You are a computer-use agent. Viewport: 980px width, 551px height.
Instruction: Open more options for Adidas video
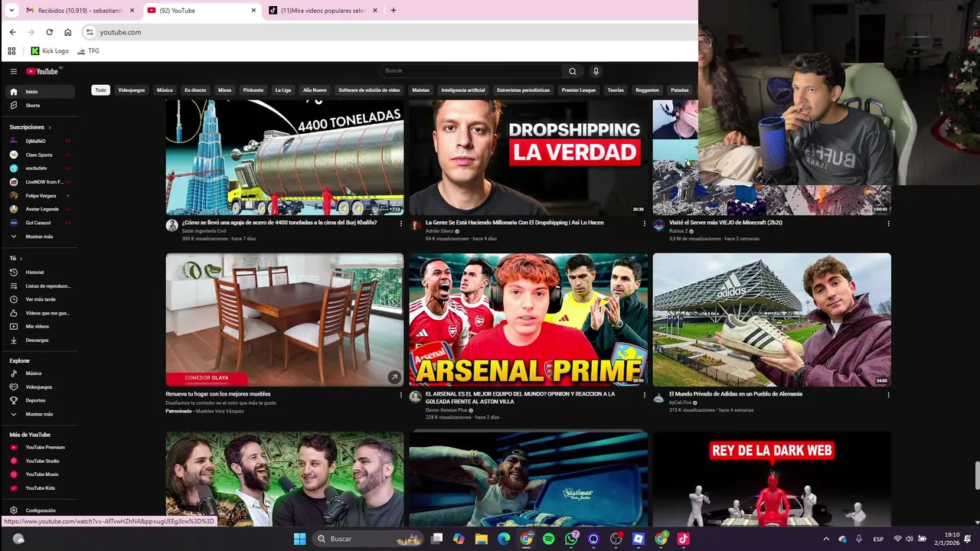coord(888,395)
